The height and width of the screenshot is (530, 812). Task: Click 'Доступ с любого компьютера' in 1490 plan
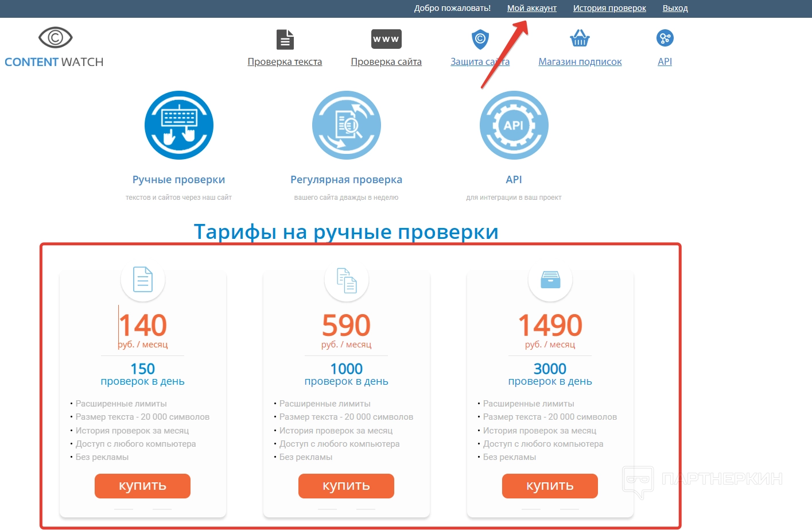click(543, 444)
